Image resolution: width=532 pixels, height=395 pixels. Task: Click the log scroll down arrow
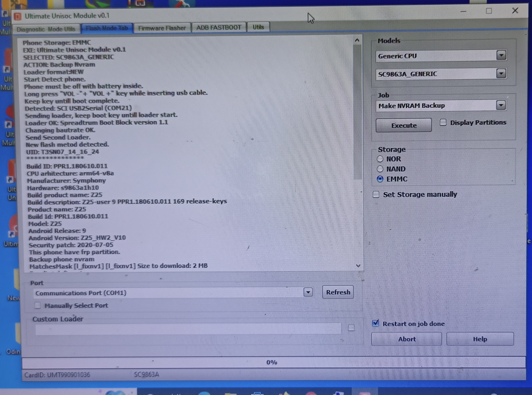[358, 266]
